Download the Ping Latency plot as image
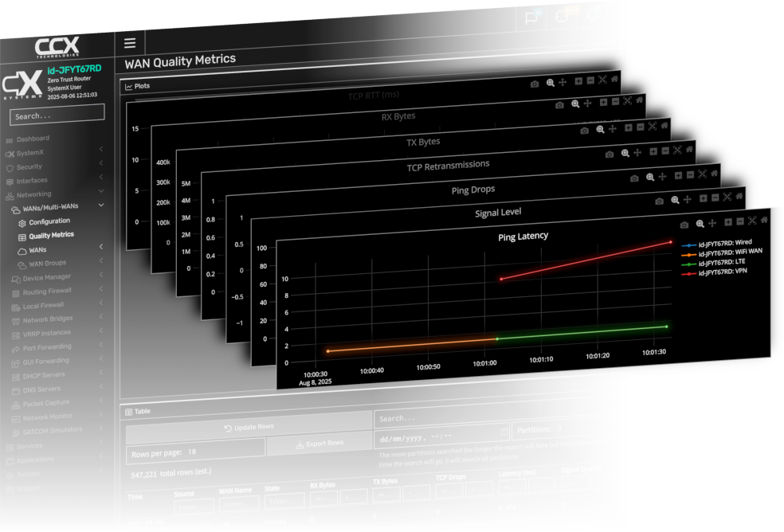Viewport: 784px width, 532px height. pos(684,225)
